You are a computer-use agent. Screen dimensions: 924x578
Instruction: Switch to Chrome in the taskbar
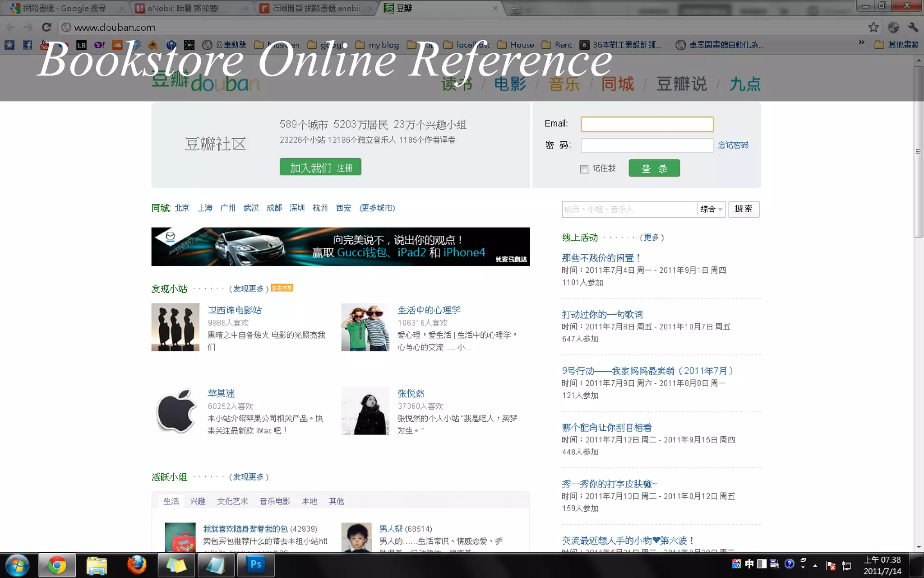point(57,565)
